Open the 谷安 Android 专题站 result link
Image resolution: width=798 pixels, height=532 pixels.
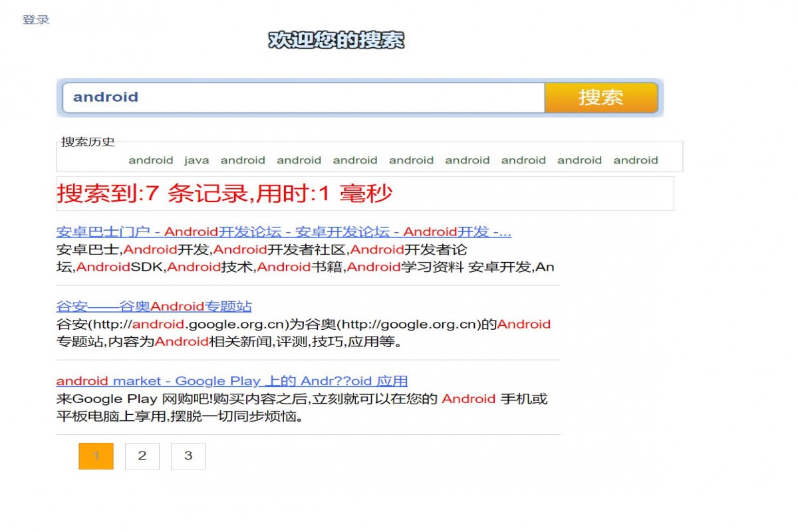click(x=154, y=306)
